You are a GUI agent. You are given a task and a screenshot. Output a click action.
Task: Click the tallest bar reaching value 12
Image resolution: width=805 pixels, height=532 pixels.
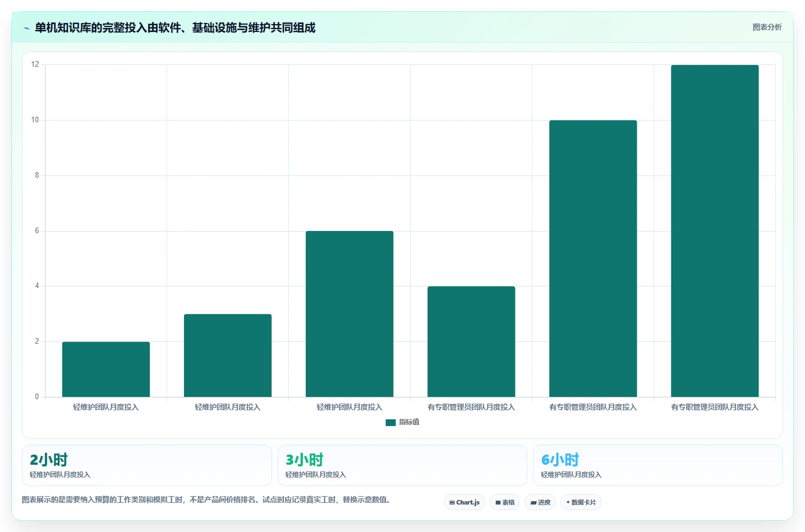click(715, 231)
